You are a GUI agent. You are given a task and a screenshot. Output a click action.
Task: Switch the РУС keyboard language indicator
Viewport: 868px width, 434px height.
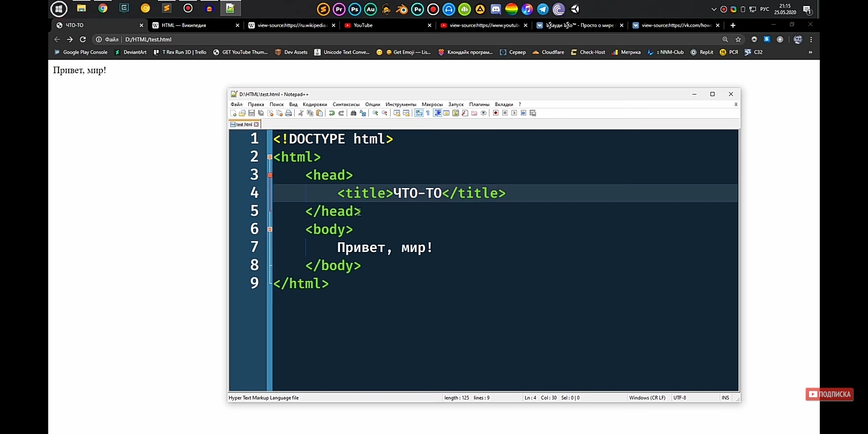[x=764, y=10]
